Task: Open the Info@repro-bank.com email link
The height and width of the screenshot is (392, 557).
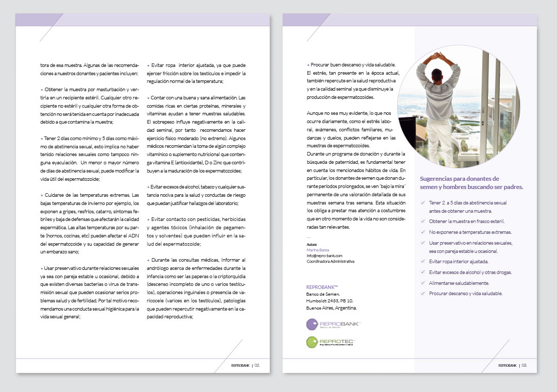Action: point(324,255)
